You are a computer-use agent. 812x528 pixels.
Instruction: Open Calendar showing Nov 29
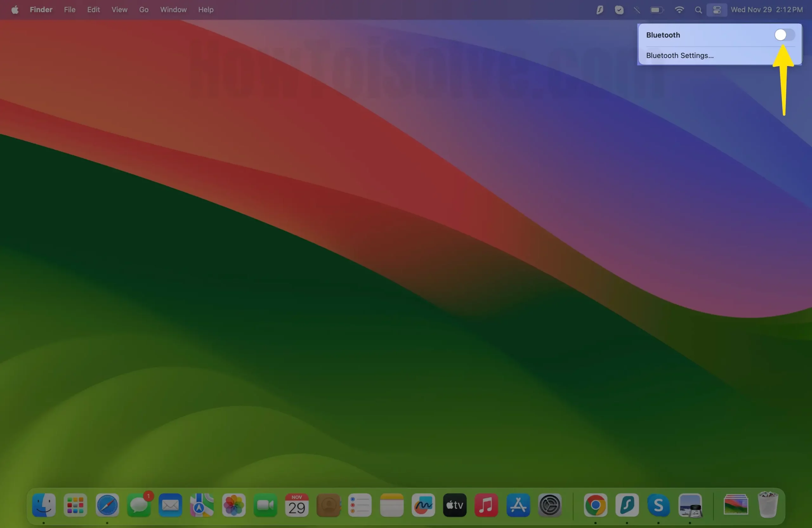coord(297,505)
